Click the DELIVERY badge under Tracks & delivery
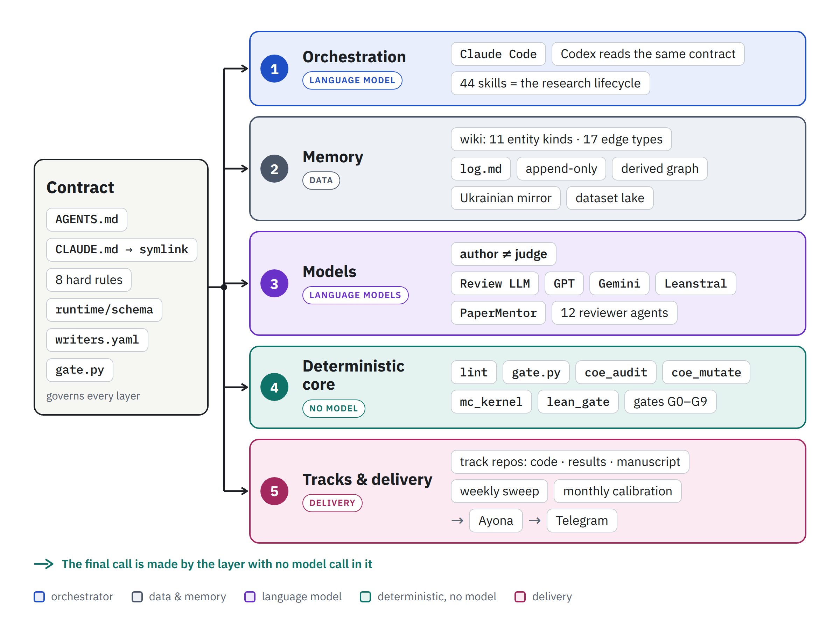840x629 pixels. [x=332, y=503]
